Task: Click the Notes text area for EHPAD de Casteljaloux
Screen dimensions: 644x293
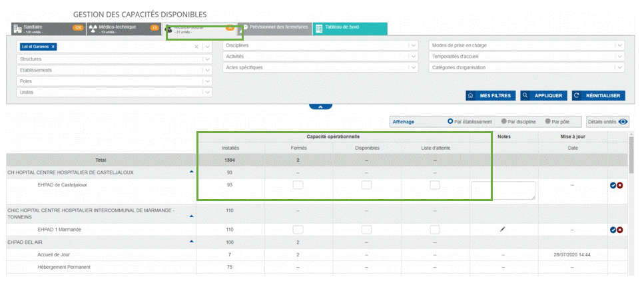Action: (x=503, y=190)
